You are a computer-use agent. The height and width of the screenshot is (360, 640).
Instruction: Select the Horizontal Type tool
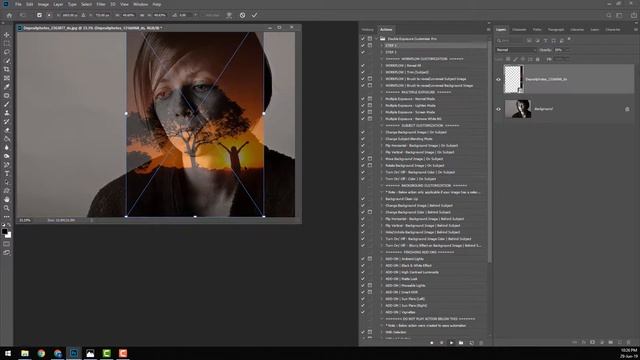[7, 173]
